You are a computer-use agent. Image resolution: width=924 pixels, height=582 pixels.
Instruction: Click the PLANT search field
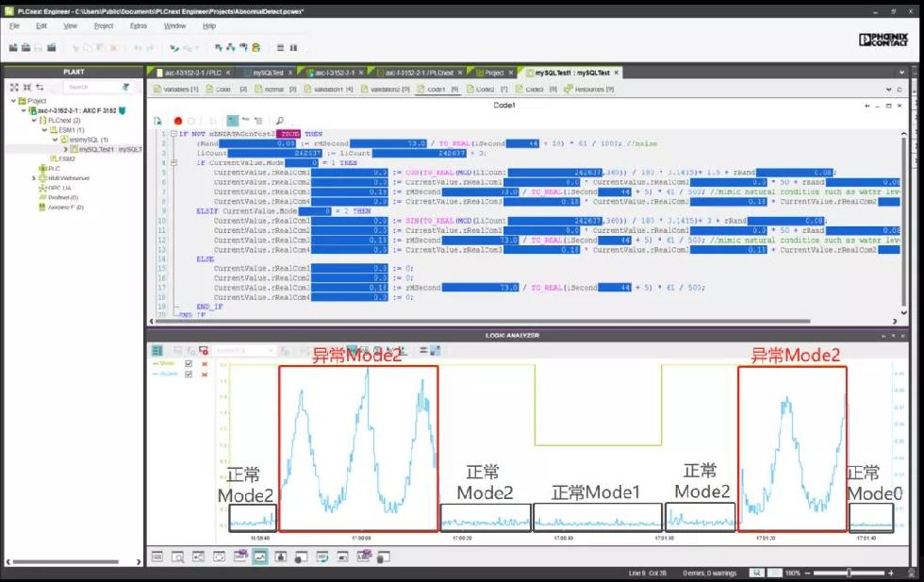click(x=91, y=88)
